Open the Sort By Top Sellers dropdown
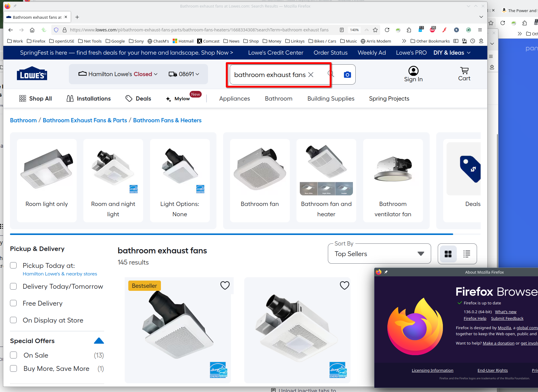Image resolution: width=538 pixels, height=392 pixels. click(379, 254)
